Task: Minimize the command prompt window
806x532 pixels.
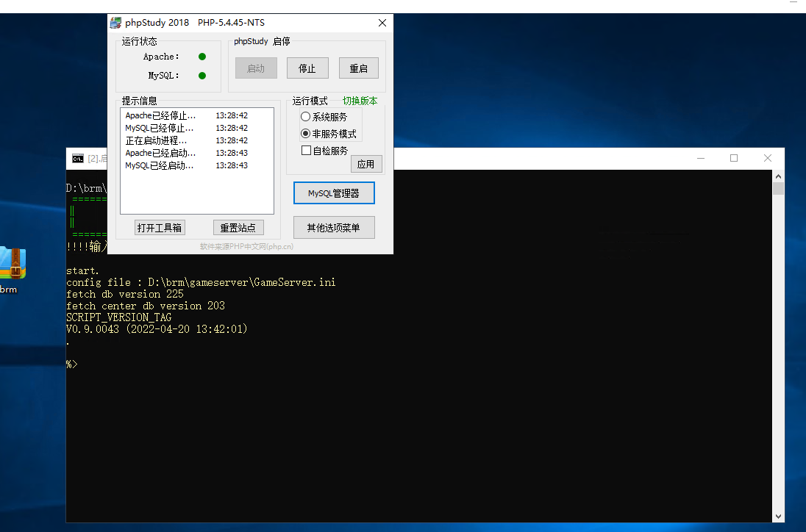Action: (x=699, y=159)
